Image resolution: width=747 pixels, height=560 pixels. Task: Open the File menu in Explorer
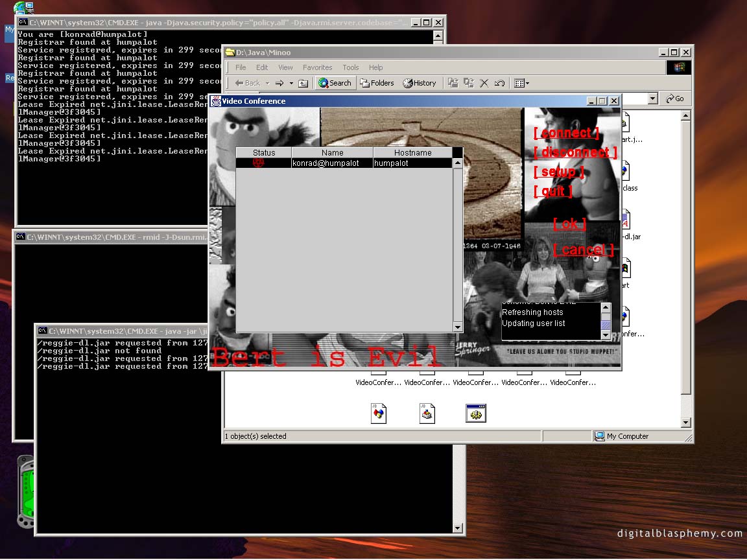[241, 67]
